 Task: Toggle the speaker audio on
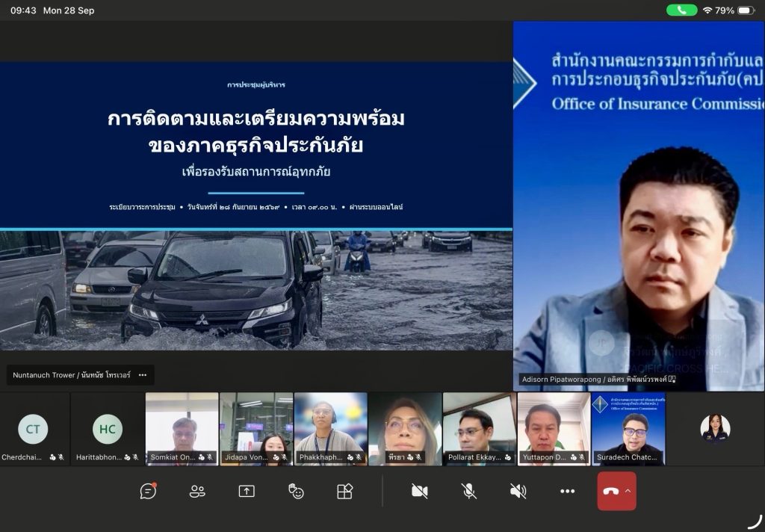518,491
